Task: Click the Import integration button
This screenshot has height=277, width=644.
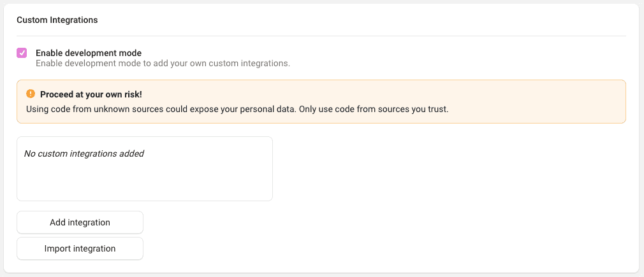Action: [80, 248]
